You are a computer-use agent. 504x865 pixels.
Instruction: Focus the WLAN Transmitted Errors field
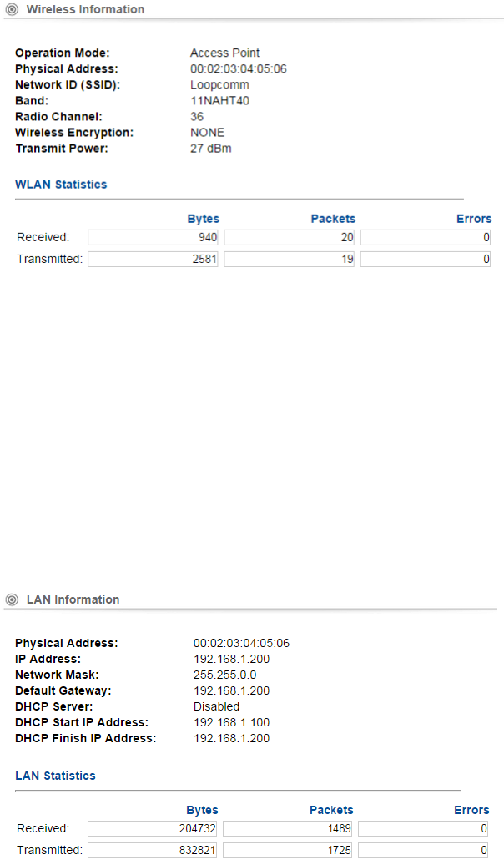[x=426, y=260]
